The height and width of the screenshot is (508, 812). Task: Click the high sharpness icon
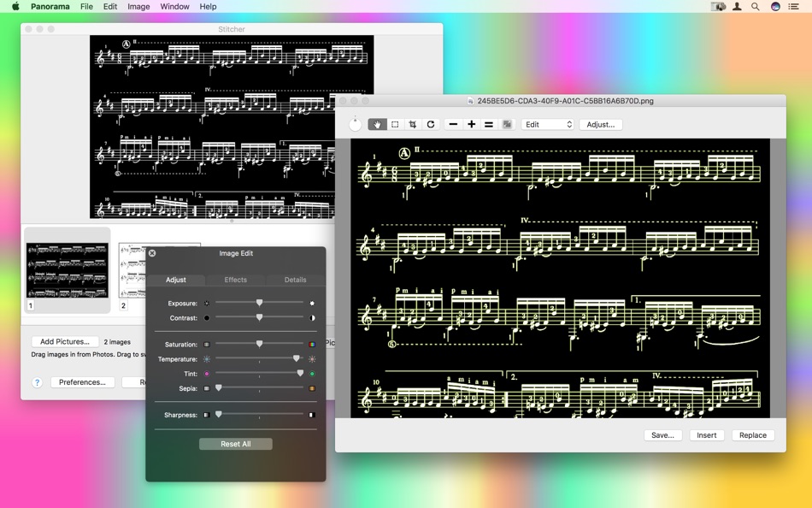pos(312,415)
